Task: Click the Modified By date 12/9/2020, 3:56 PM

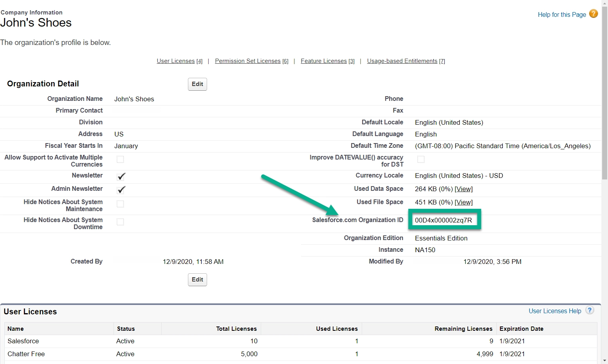Action: pyautogui.click(x=492, y=262)
